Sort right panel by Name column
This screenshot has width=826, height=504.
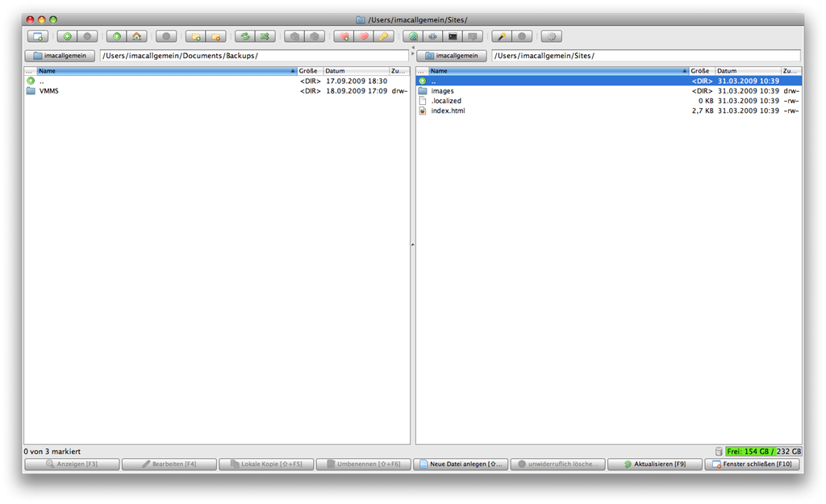tap(558, 71)
